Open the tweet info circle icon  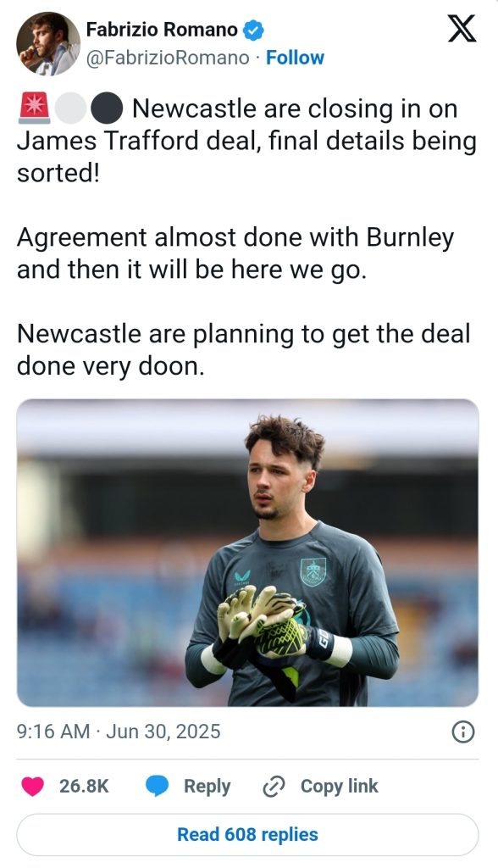[x=463, y=732]
